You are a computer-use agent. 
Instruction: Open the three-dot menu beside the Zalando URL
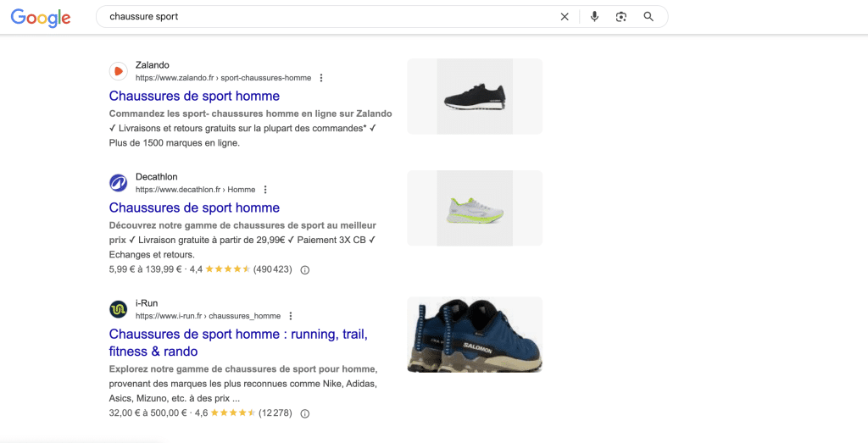coord(321,78)
